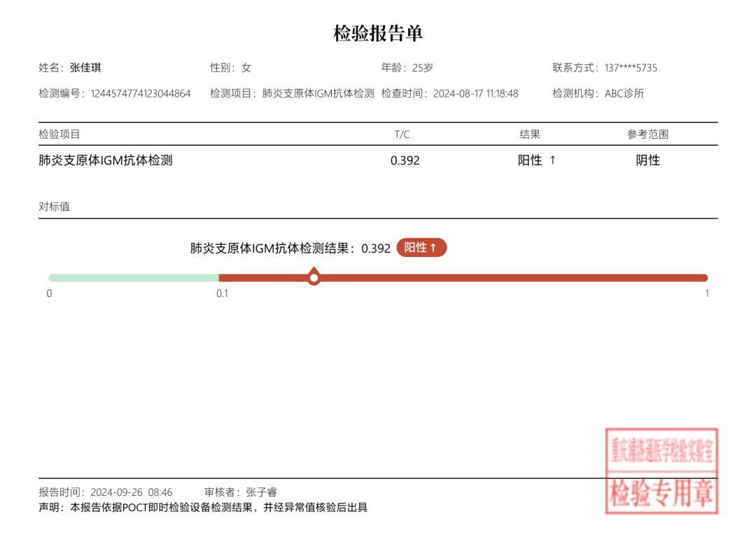The height and width of the screenshot is (533, 756).
Task: Click the T/C column header
Action: (x=402, y=134)
